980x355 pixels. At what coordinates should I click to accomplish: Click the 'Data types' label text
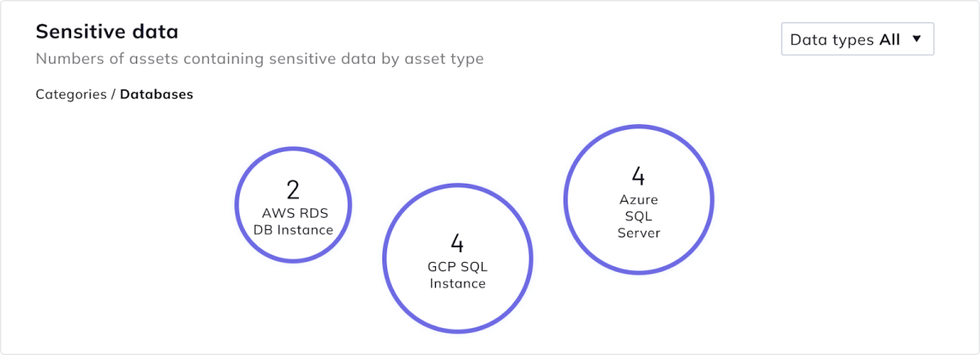pyautogui.click(x=833, y=39)
